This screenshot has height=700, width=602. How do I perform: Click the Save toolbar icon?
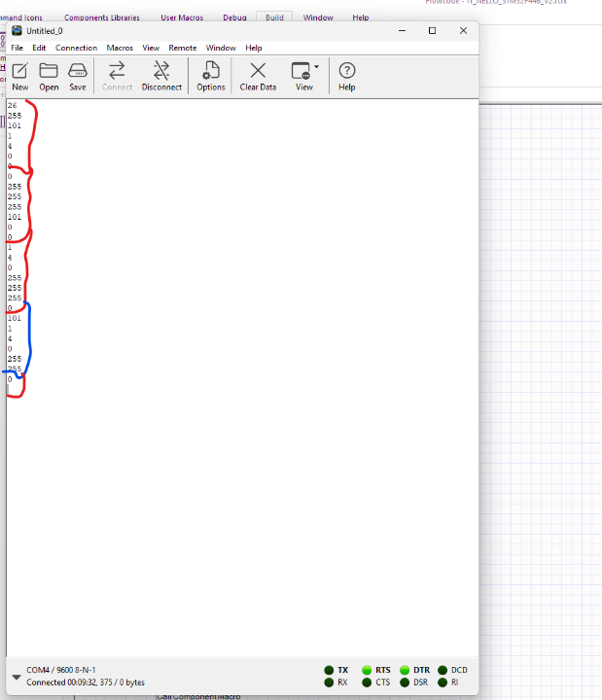pyautogui.click(x=77, y=76)
